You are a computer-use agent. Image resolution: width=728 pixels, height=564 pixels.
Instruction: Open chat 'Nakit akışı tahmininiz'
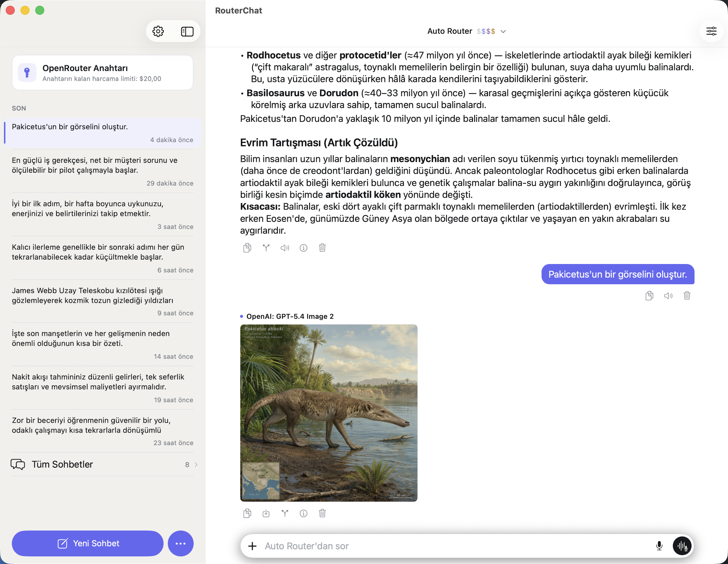103,388
